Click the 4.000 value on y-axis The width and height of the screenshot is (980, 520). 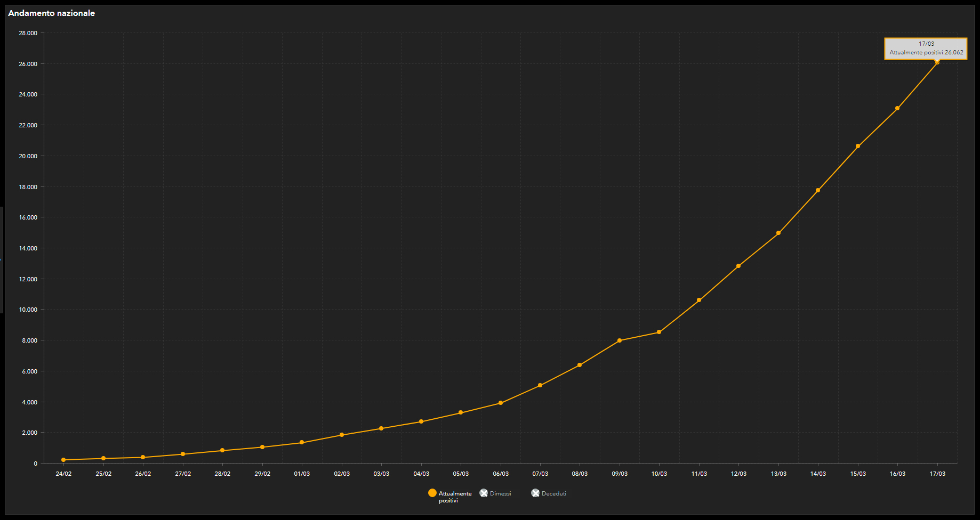tap(29, 402)
